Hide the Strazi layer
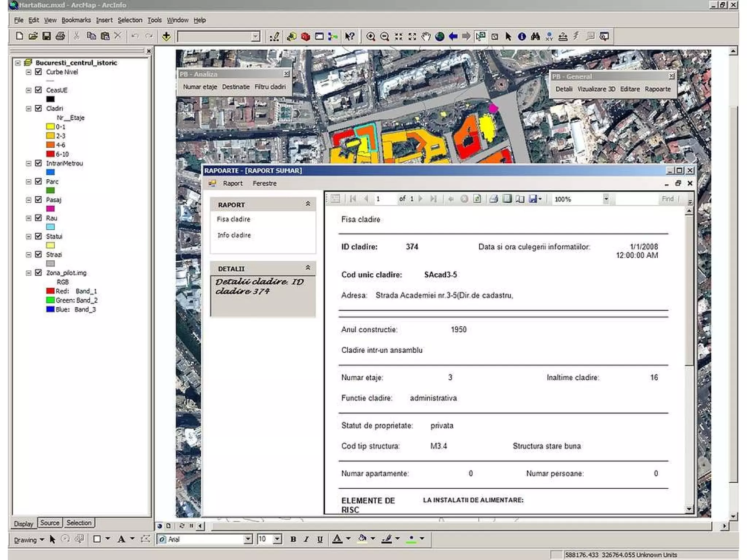The image size is (747, 560). tap(38, 254)
